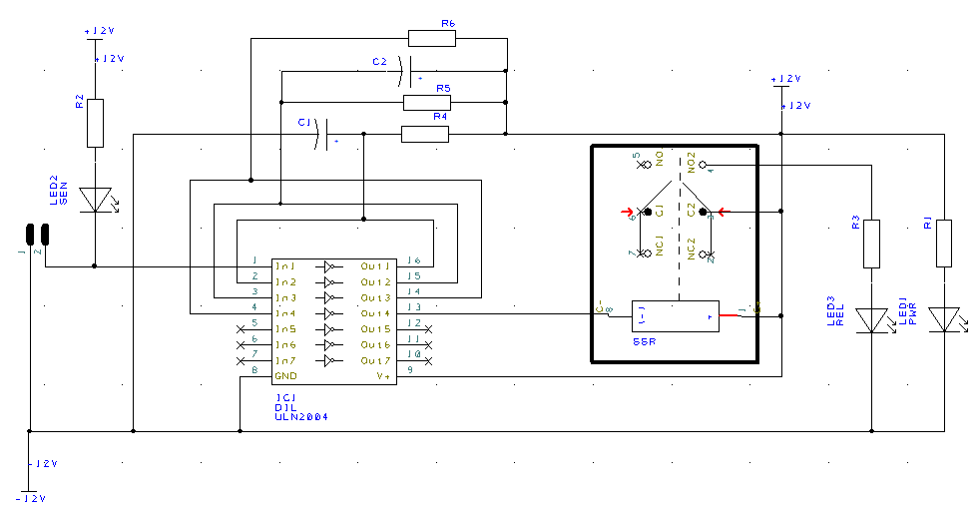
Task: Select the NC2 label inside the relay
Action: (691, 249)
